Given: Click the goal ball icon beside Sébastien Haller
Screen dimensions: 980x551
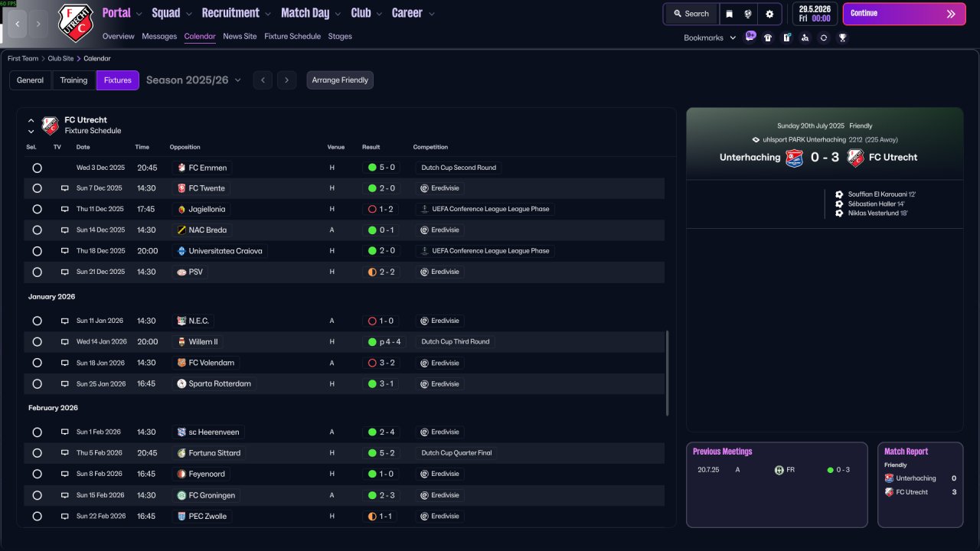Looking at the screenshot, I should pos(840,204).
